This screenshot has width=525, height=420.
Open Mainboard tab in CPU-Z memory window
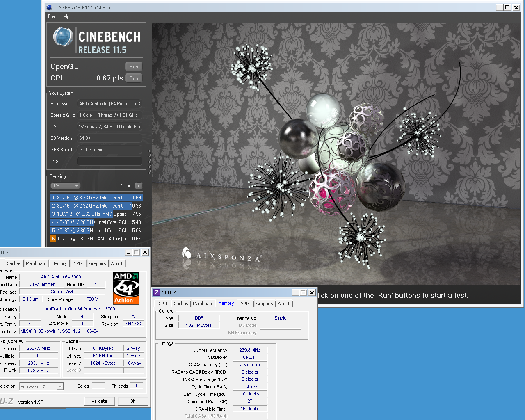203,304
